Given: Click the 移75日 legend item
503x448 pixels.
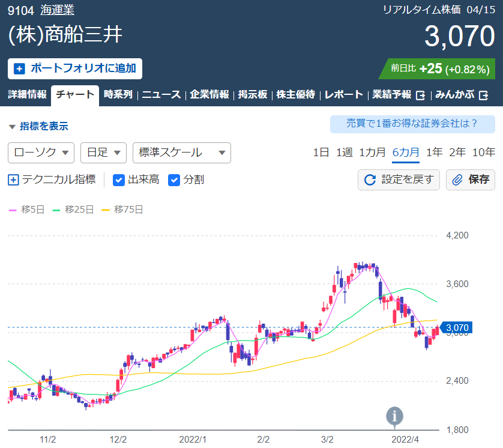Looking at the screenshot, I should (122, 210).
